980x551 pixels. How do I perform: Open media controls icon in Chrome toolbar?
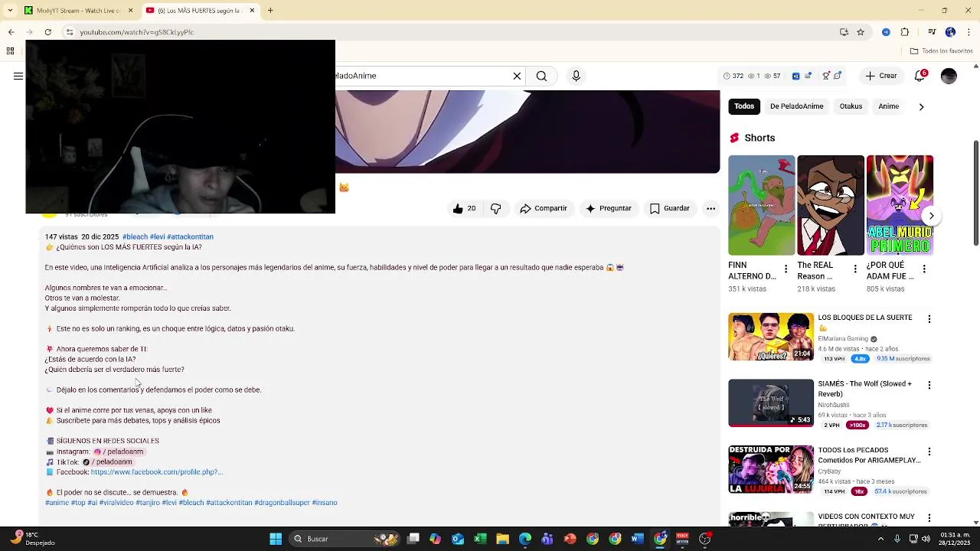(932, 32)
